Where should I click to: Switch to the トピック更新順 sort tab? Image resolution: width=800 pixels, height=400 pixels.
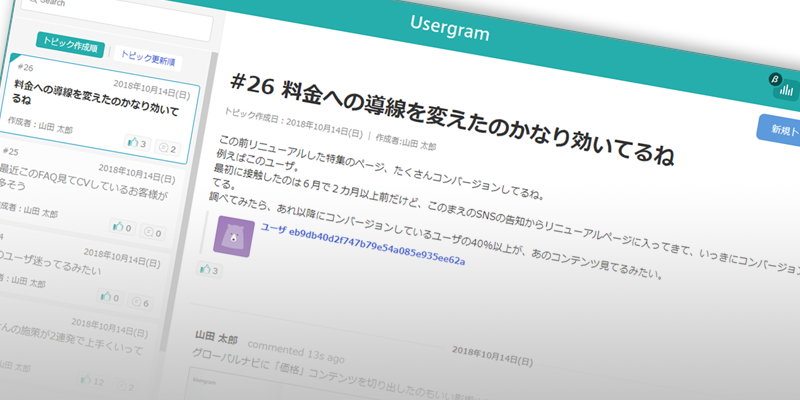coord(148,57)
